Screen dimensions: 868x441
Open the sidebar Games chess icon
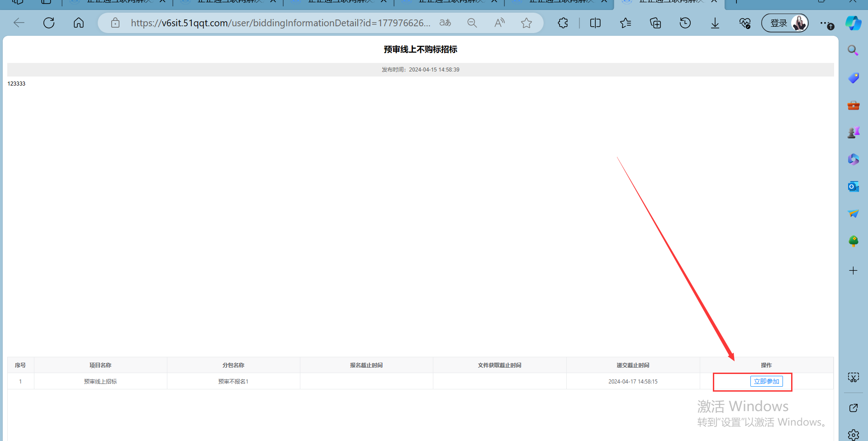click(x=854, y=132)
